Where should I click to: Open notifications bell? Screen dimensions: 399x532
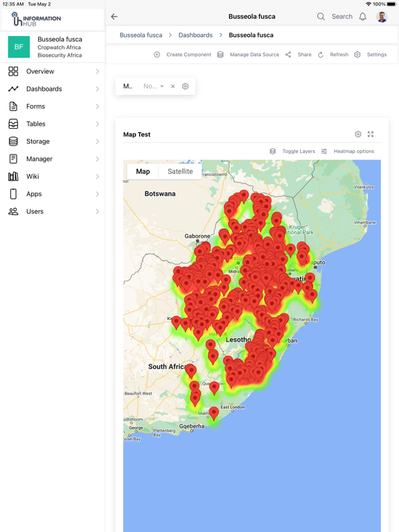[x=363, y=17]
